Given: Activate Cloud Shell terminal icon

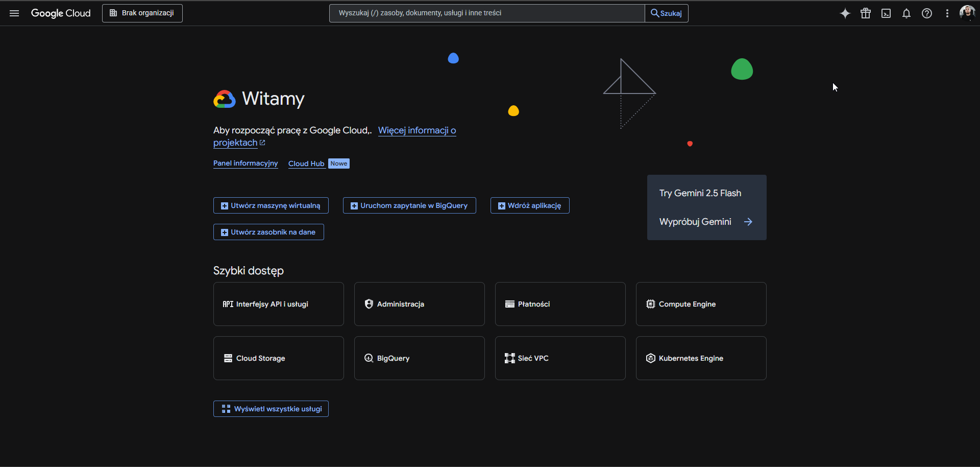Looking at the screenshot, I should click(886, 13).
